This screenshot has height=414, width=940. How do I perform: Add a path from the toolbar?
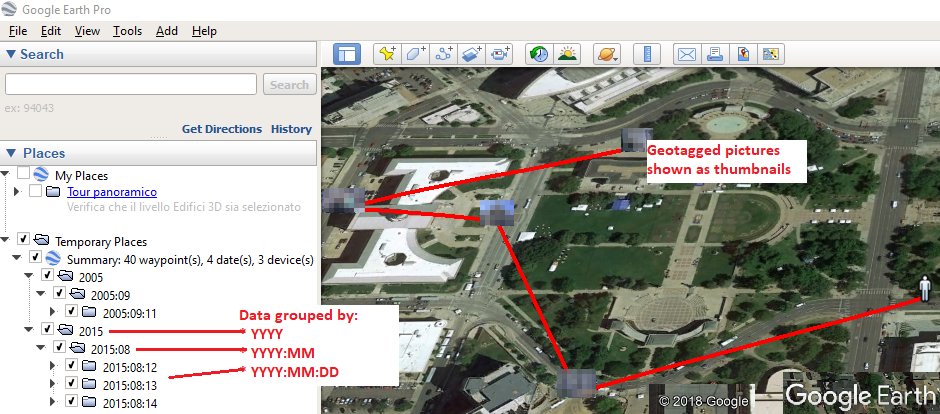click(444, 54)
